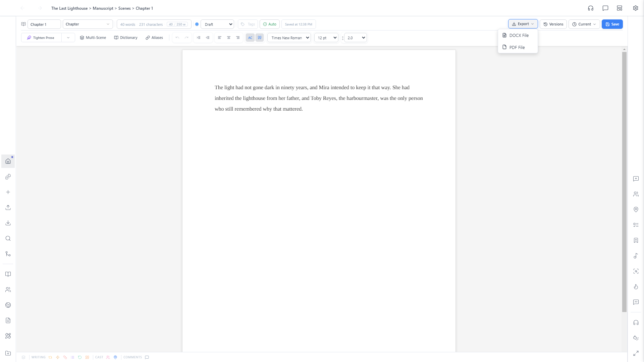Screen dimensions: 644x362
Task: Click Manuscript in the breadcrumb
Action: pyautogui.click(x=103, y=8)
